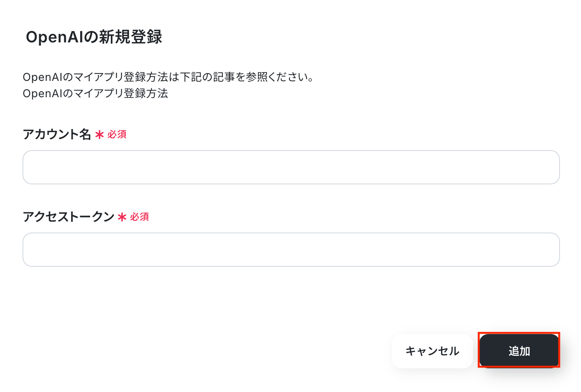Click the red asterisk beside アクセストークン

tap(122, 217)
